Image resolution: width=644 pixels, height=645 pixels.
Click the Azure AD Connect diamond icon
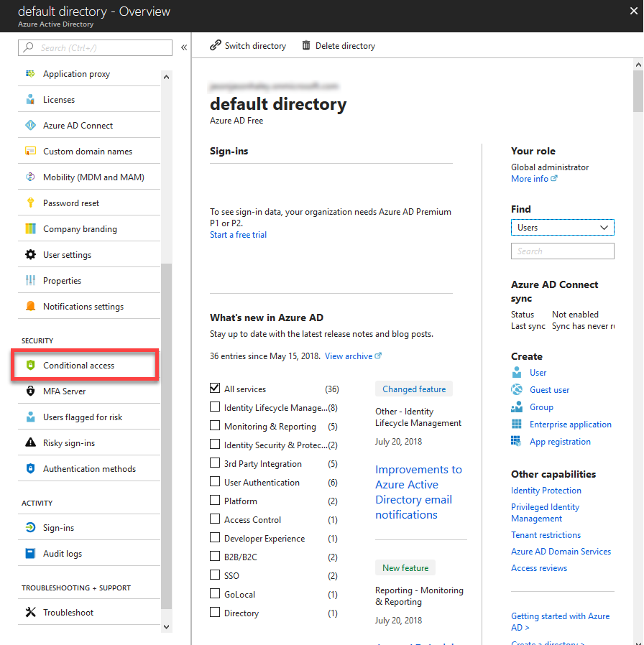[30, 125]
